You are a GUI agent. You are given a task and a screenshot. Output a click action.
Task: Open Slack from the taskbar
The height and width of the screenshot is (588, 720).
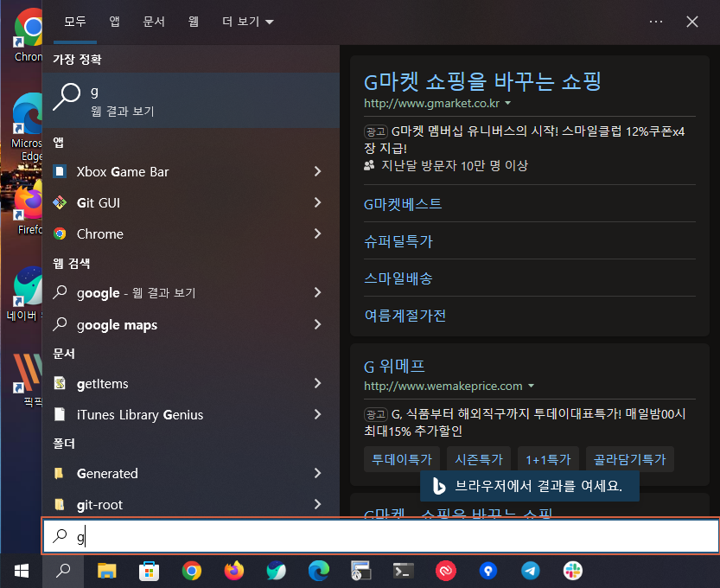(x=572, y=571)
